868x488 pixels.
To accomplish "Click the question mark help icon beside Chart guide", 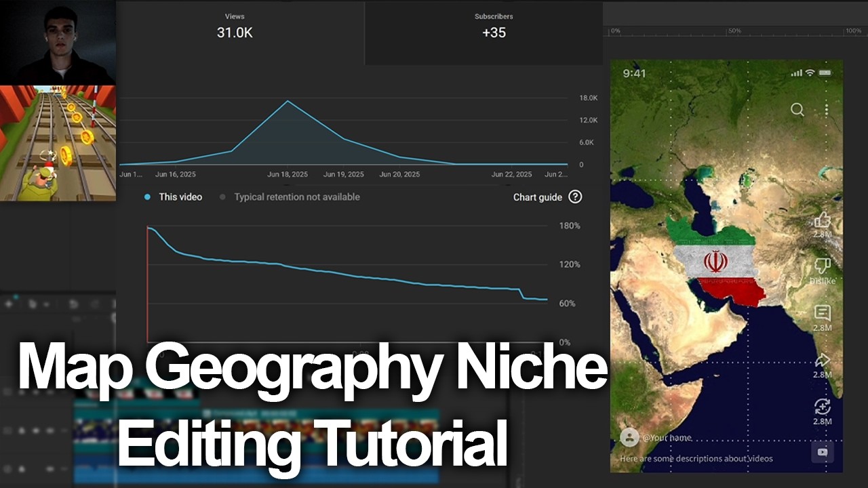I will pos(575,197).
